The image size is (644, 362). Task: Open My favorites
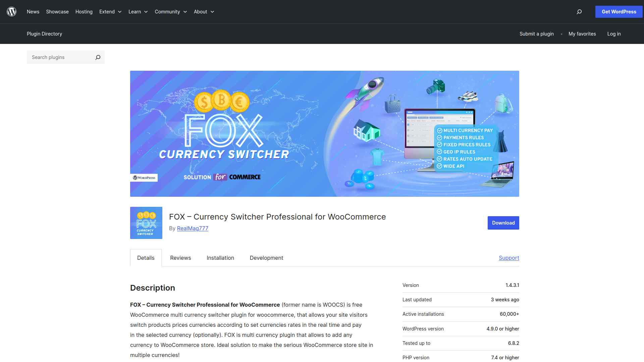582,34
